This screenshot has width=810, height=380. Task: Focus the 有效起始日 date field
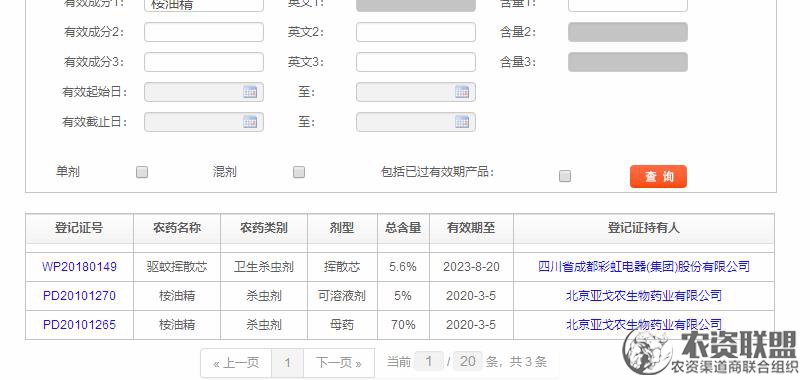tap(204, 92)
